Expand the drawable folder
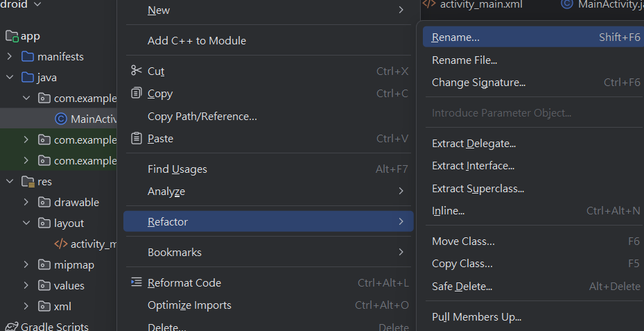 coord(26,203)
